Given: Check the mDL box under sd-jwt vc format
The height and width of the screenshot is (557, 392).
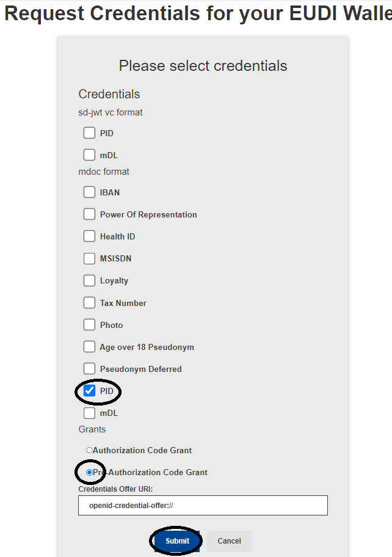Looking at the screenshot, I should click(90, 155).
